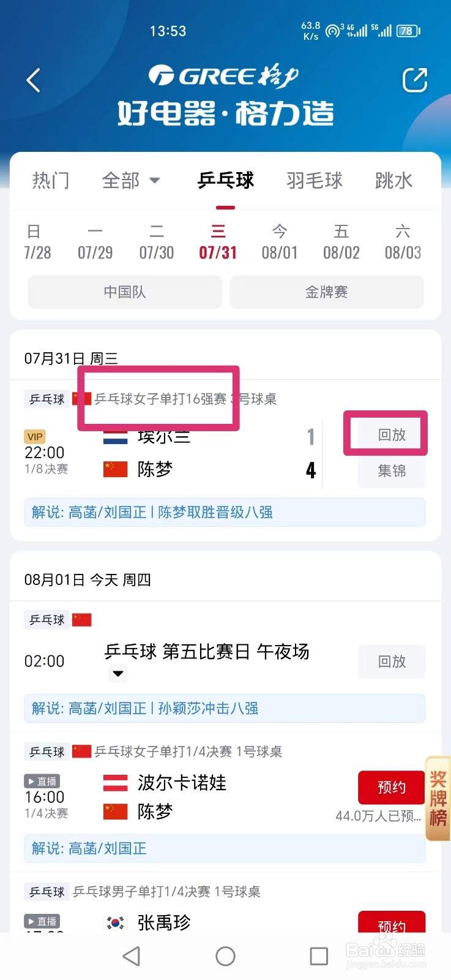Toggle the 金牌赛 filter
The image size is (451, 980).
327,292
